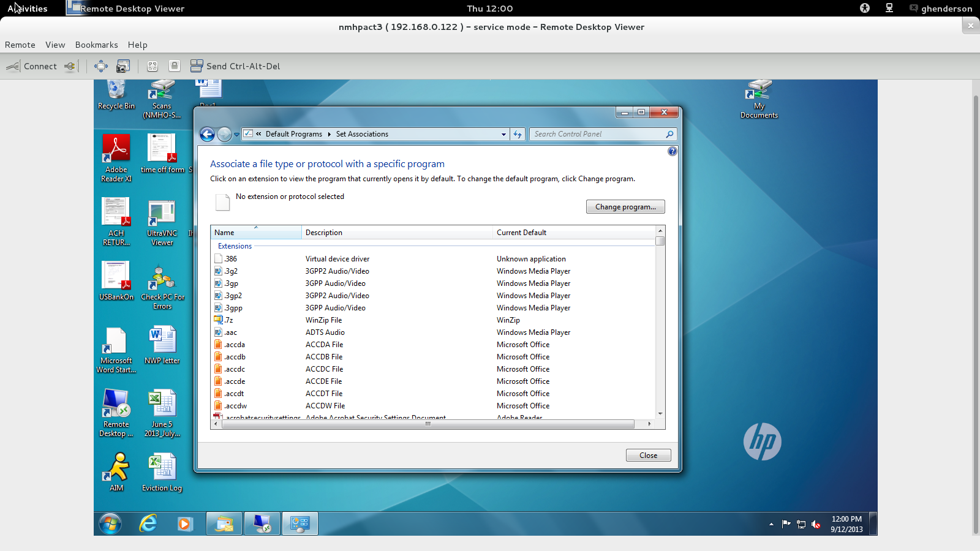Click the blue back arrow button
The width and height of the screenshot is (980, 551).
(x=208, y=134)
